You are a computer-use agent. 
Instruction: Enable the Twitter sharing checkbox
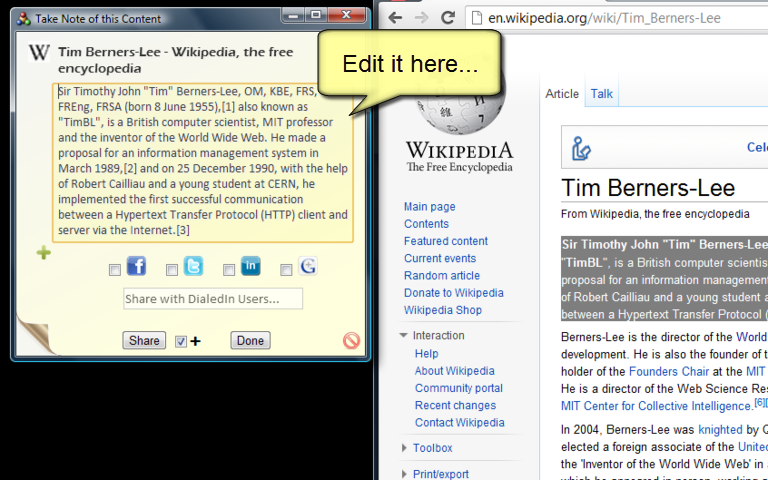point(171,270)
